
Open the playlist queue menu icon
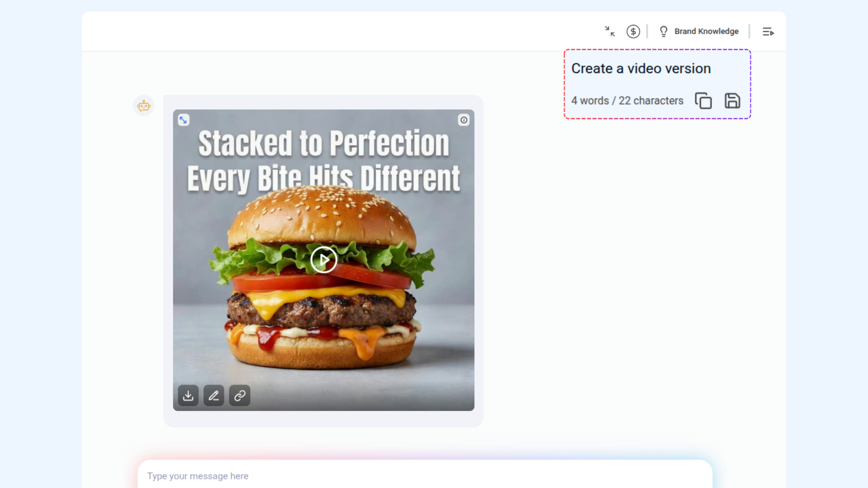point(768,32)
